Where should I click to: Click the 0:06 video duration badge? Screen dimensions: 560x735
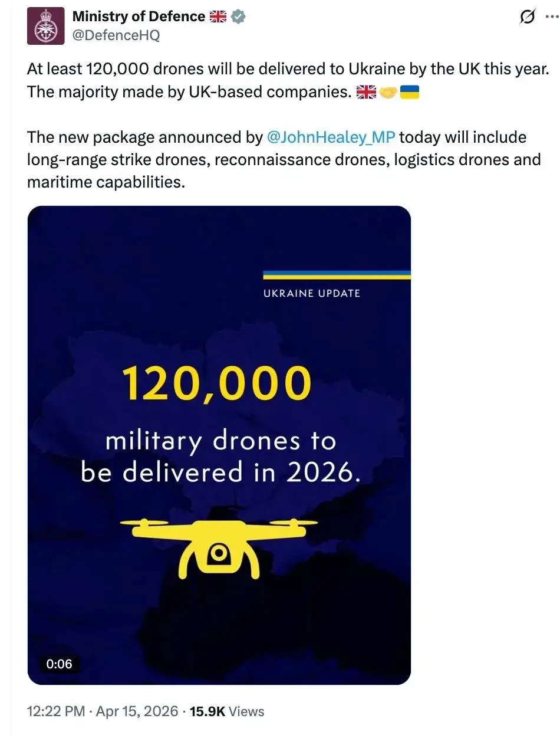coord(59,664)
